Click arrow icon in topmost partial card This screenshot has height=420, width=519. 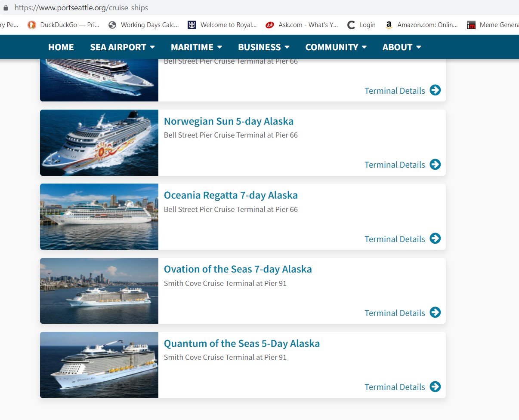[435, 90]
